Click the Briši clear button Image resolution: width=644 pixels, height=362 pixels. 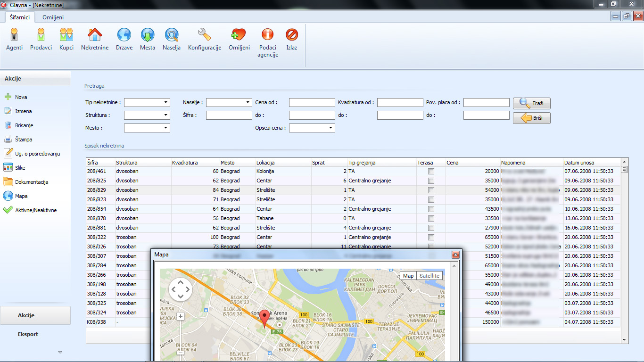pos(532,118)
